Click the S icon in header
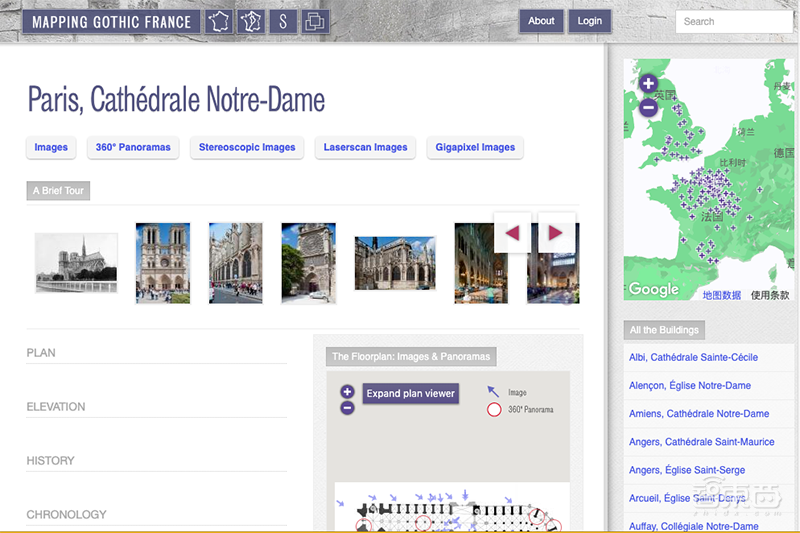Screen dimensions: 800x533 [283, 21]
